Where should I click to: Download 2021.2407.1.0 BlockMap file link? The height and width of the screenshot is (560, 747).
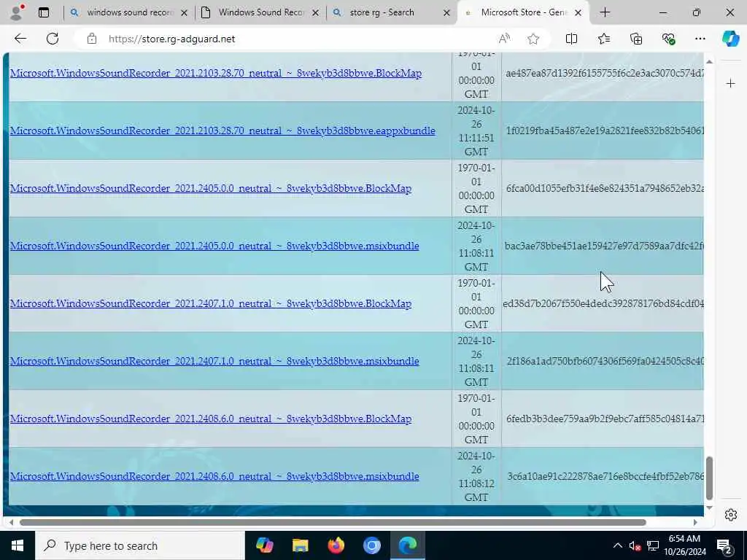[211, 303]
